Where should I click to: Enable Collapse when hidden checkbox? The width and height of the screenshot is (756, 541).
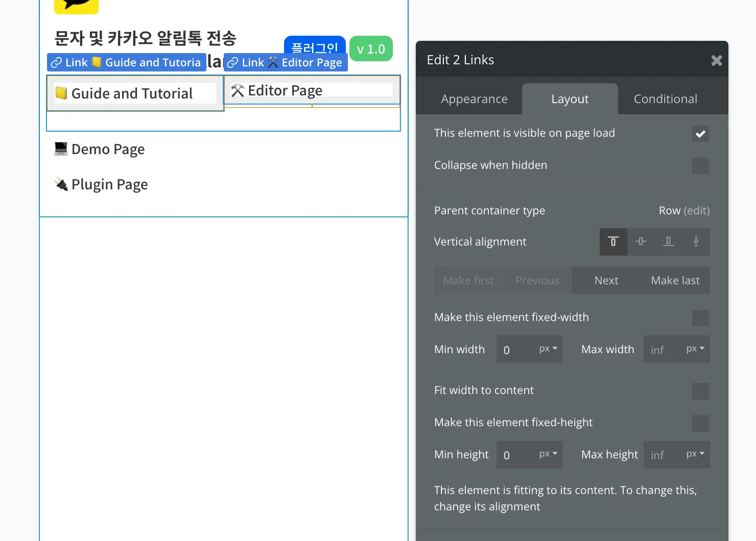pos(700,165)
